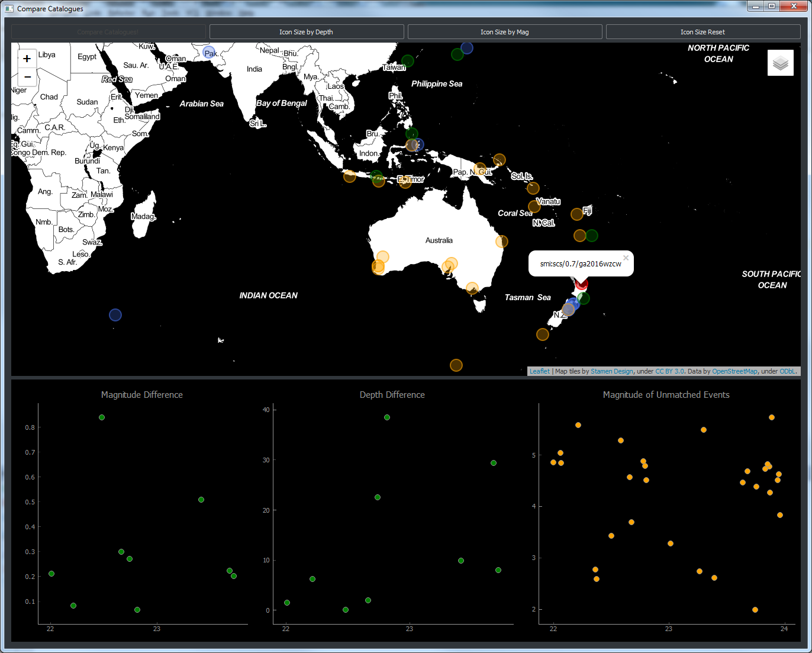The height and width of the screenshot is (653, 812).
Task: Click the Depth Difference plot title
Action: (392, 395)
